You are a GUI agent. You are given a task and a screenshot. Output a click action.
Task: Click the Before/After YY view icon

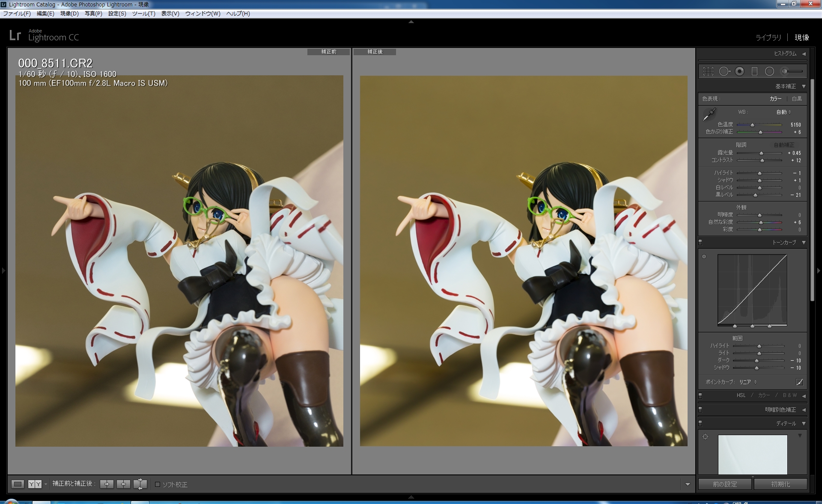click(35, 484)
